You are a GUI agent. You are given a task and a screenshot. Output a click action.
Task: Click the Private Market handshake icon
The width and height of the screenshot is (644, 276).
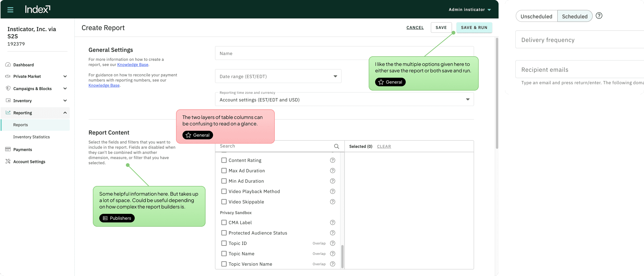8,76
